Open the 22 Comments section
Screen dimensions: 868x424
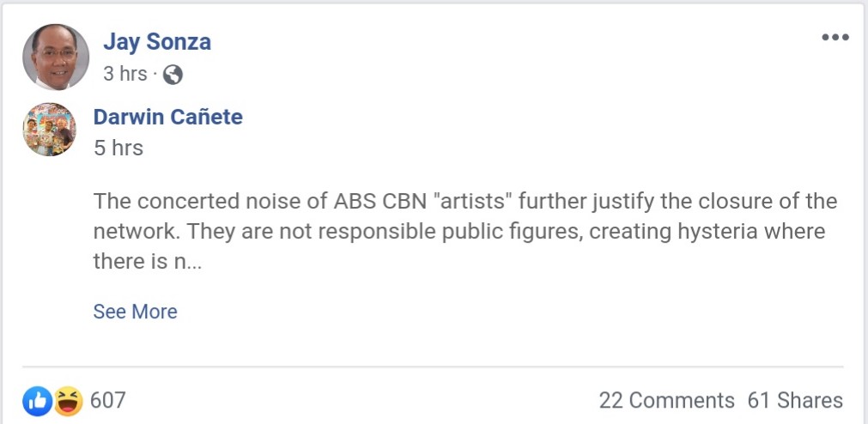pos(666,400)
